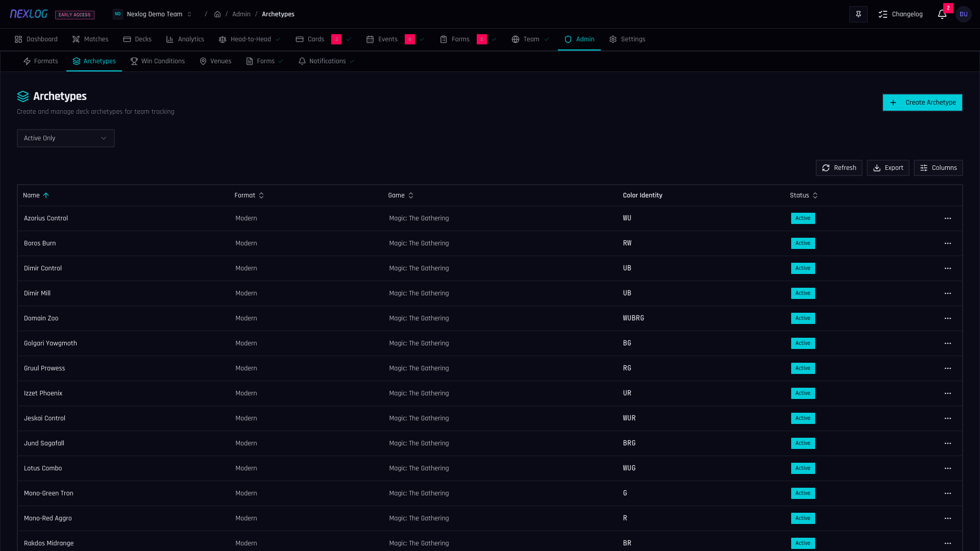Sort by Format column
This screenshot has width=980, height=551.
click(x=249, y=195)
